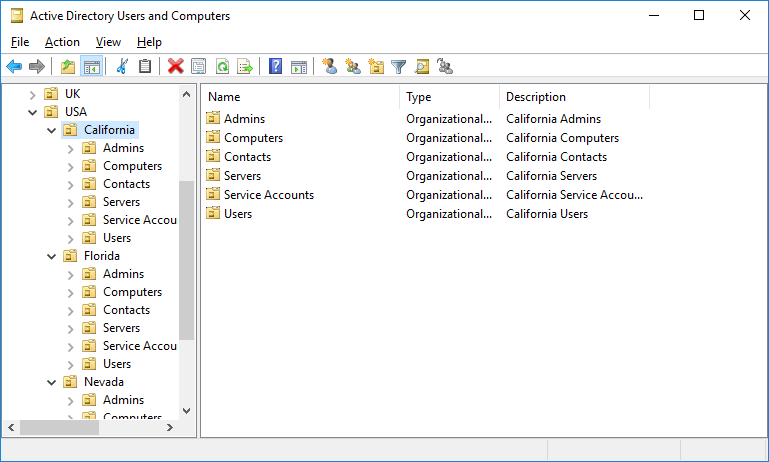The height and width of the screenshot is (462, 769).
Task: Click the Servers folder icon in list pane
Action: [x=213, y=175]
